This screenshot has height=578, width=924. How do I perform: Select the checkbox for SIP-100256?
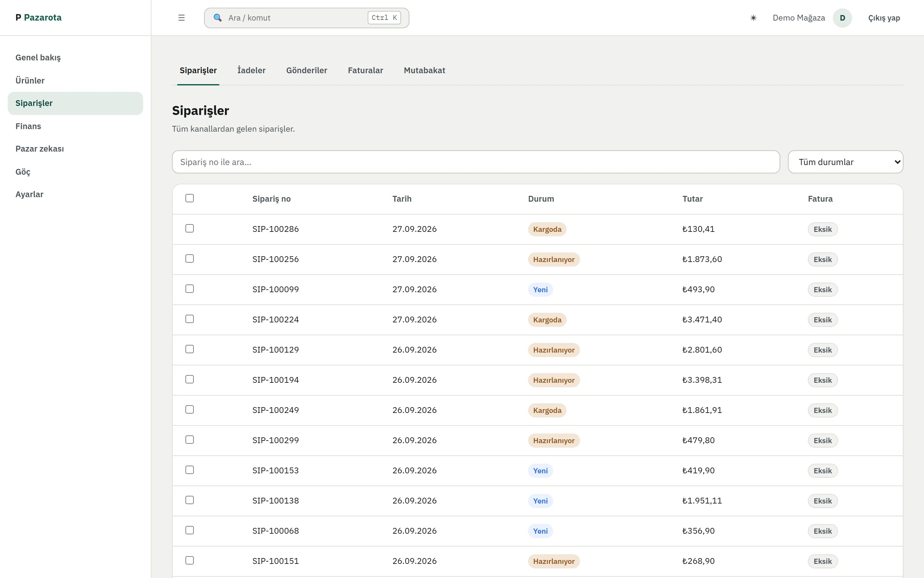tap(189, 258)
